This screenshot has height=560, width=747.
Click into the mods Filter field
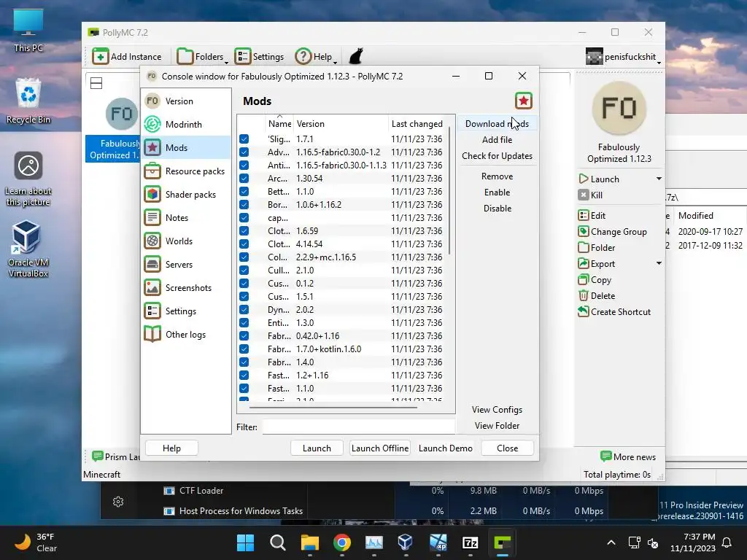click(358, 427)
